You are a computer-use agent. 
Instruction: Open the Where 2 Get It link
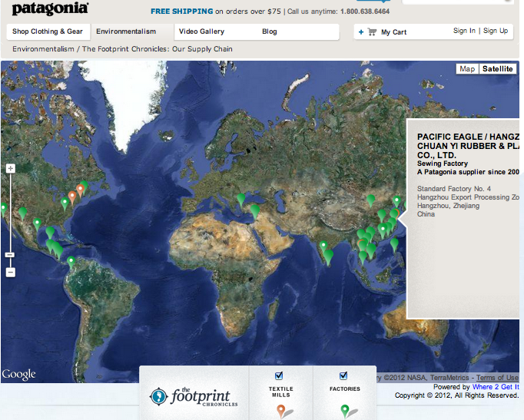(496, 387)
